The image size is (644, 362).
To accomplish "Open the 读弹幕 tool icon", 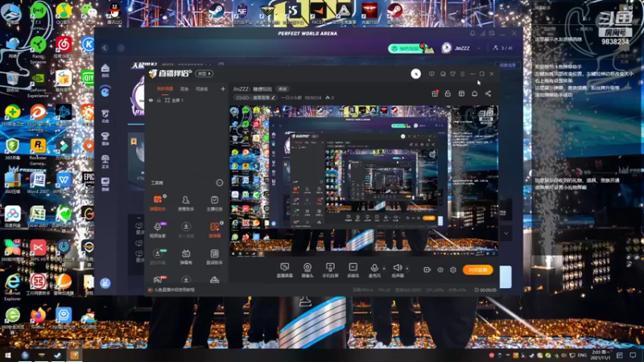I will [x=214, y=230].
